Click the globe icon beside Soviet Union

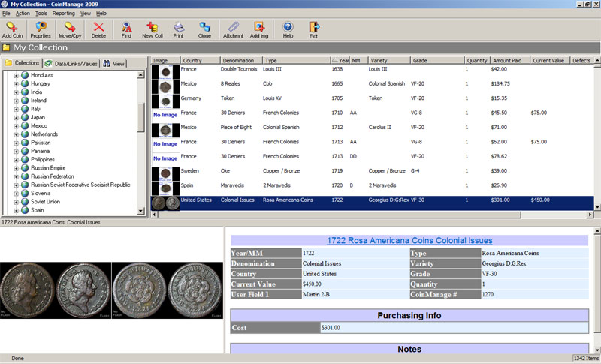point(25,201)
